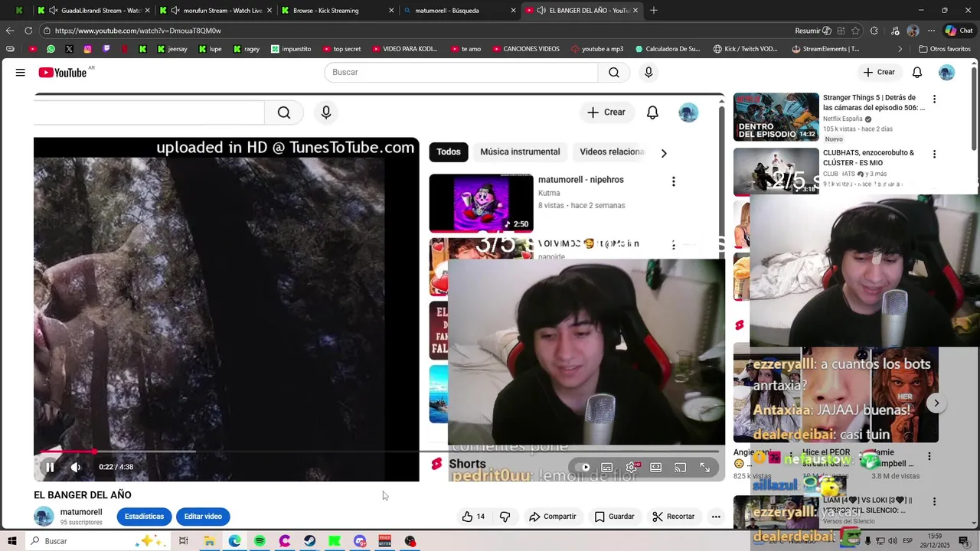Open Edge settings and more menu
Image resolution: width=980 pixels, height=551 pixels.
(931, 31)
